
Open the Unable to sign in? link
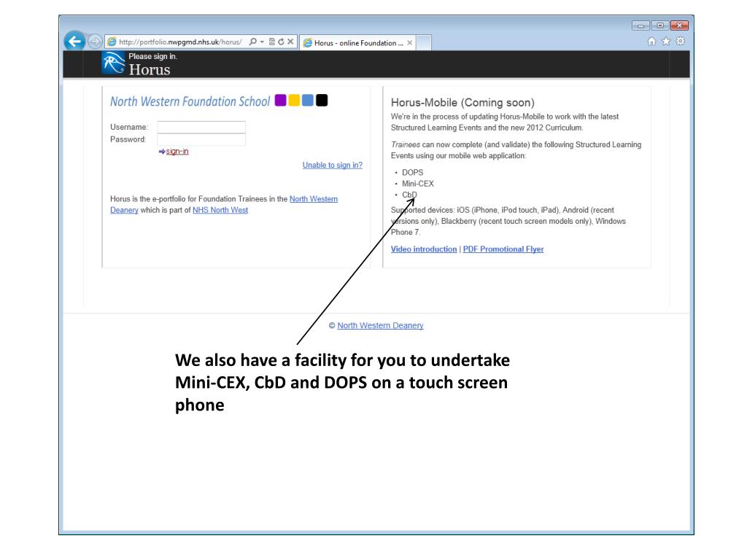[x=333, y=166]
